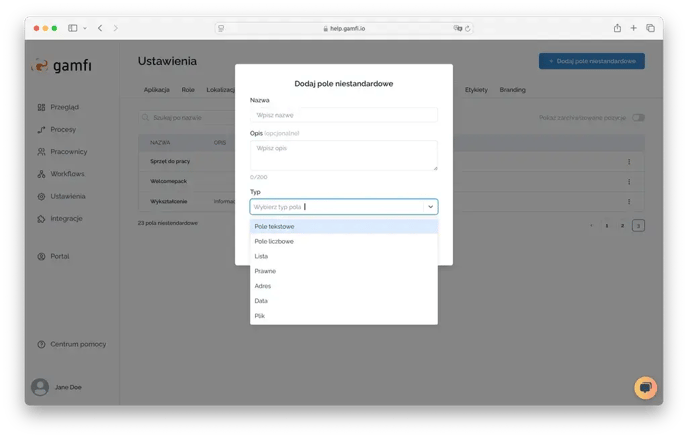This screenshot has height=438, width=688.
Task: Open the orange chat widget bubble
Action: coord(645,387)
